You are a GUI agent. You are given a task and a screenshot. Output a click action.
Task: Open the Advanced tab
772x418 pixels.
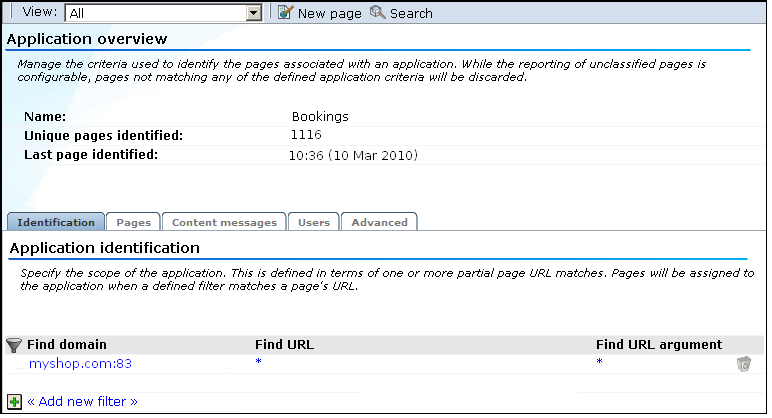(379, 222)
